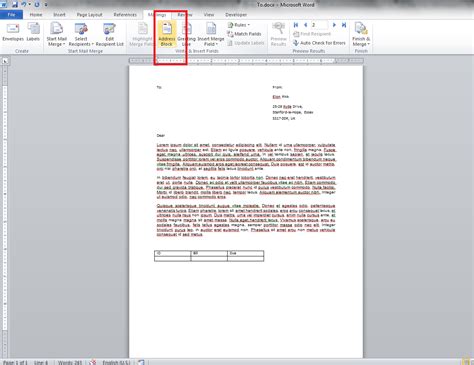Click 'From:' text in the document

point(277,87)
